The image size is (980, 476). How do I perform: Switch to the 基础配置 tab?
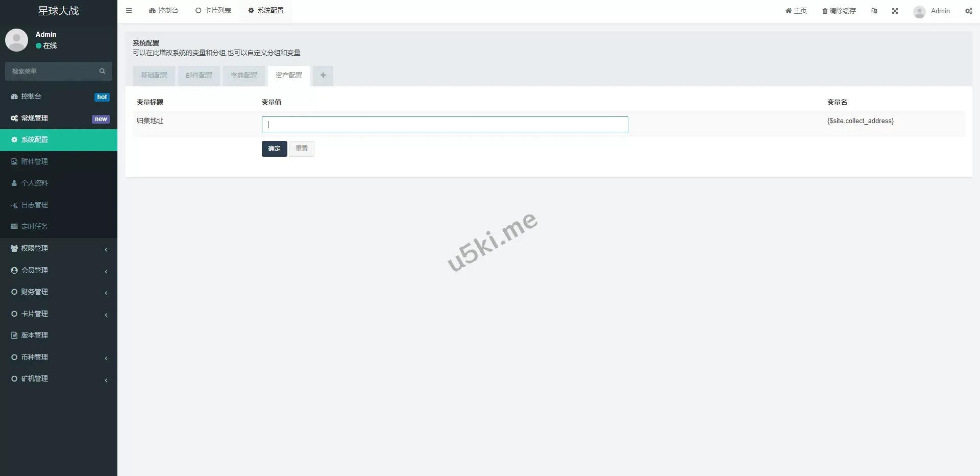point(154,76)
